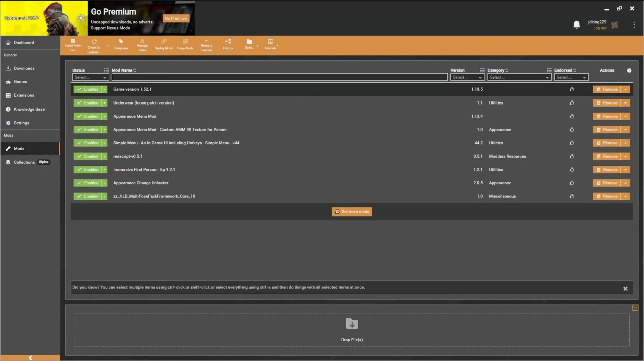Open the notifications bell icon

coord(576,25)
